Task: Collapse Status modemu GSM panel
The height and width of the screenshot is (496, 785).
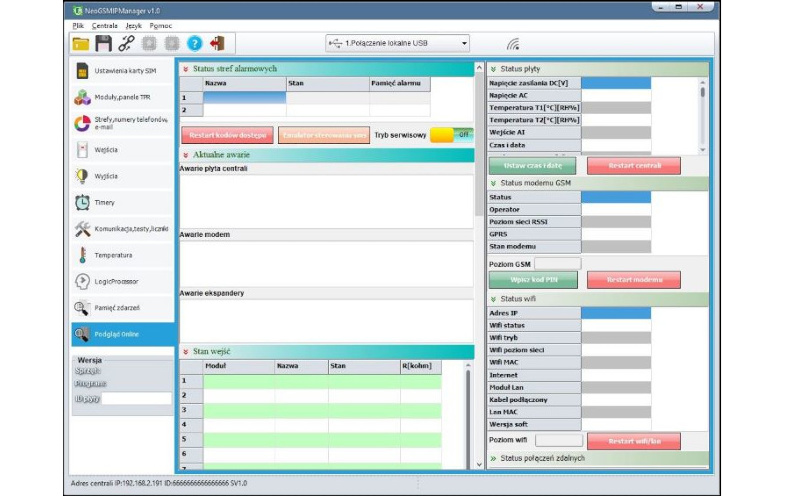Action: pyautogui.click(x=493, y=184)
